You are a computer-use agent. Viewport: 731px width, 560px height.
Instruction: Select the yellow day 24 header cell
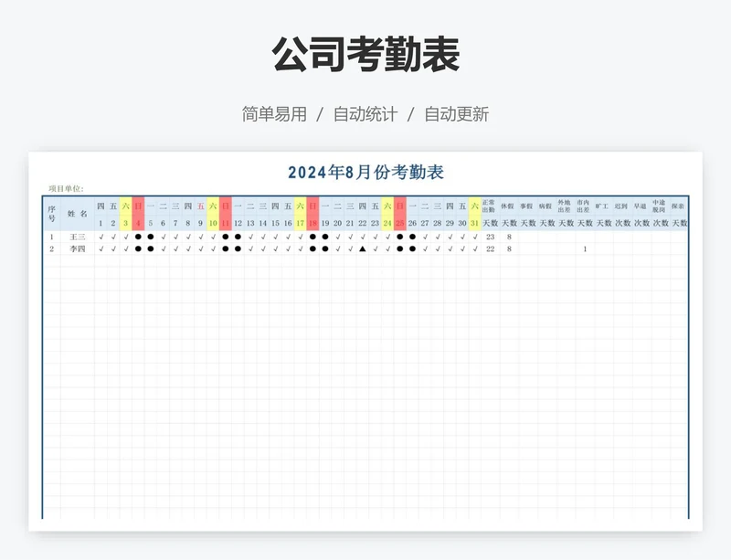387,223
